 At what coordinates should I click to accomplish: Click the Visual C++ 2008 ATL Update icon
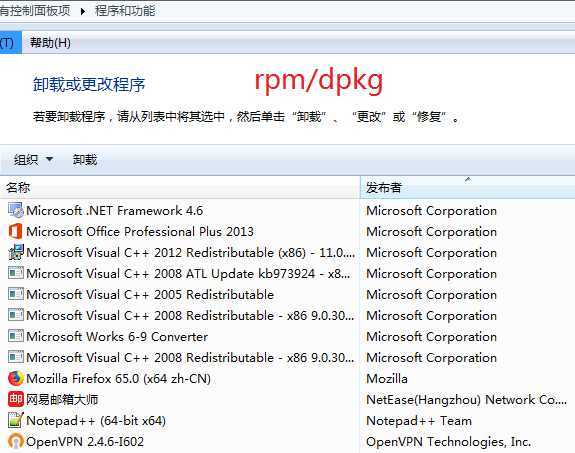pos(16,273)
